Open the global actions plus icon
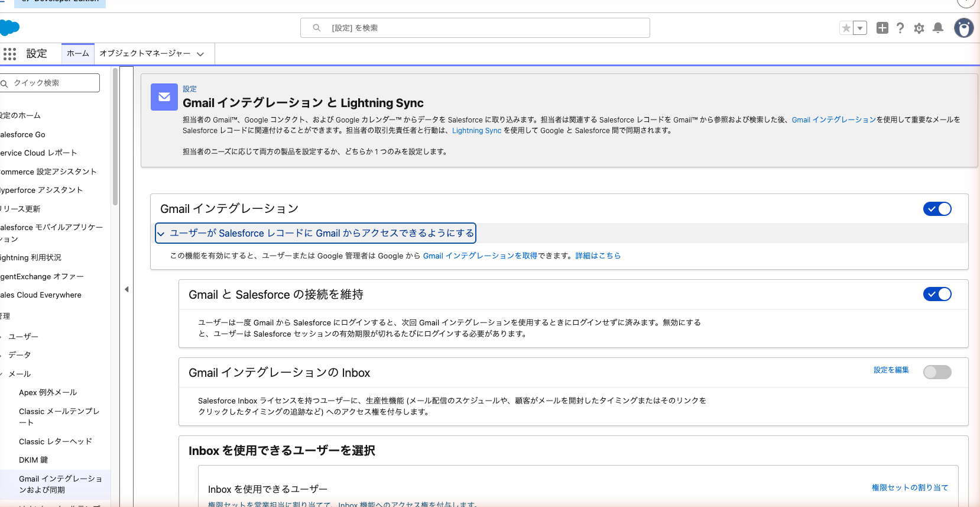 click(882, 28)
